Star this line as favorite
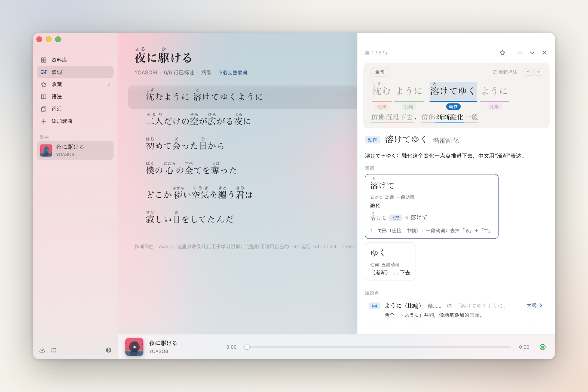This screenshot has width=588, height=392. (502, 53)
